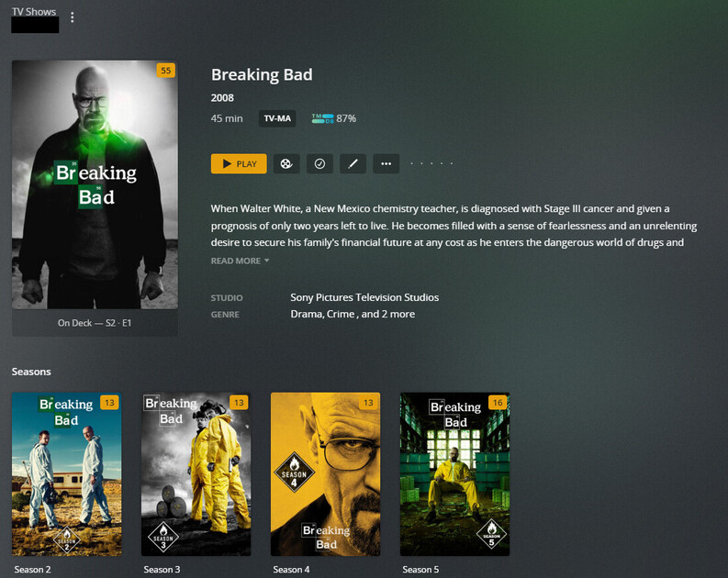Open the library three-dot menu near TV Shows

pos(72,17)
